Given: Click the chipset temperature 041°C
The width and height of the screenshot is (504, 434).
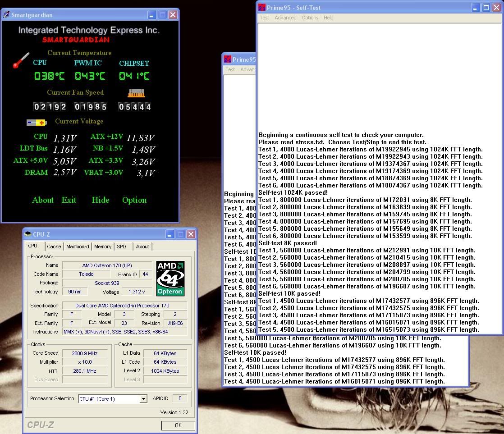Looking at the screenshot, I should [x=134, y=76].
